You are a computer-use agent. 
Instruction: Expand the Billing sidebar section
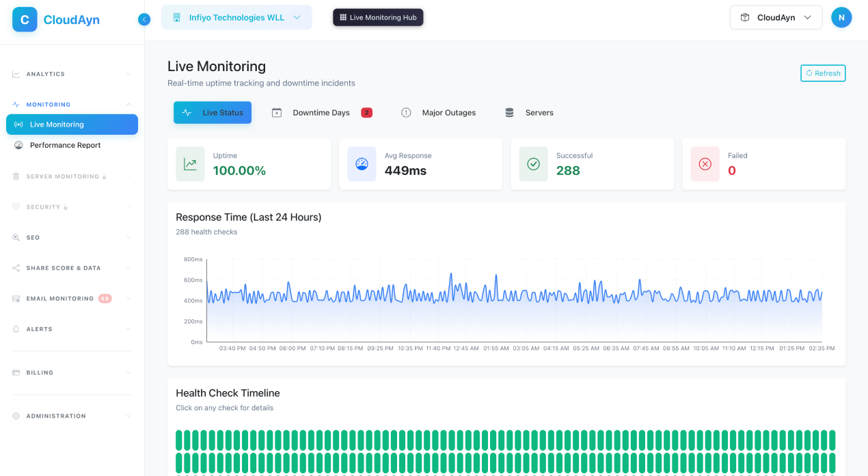click(x=72, y=373)
